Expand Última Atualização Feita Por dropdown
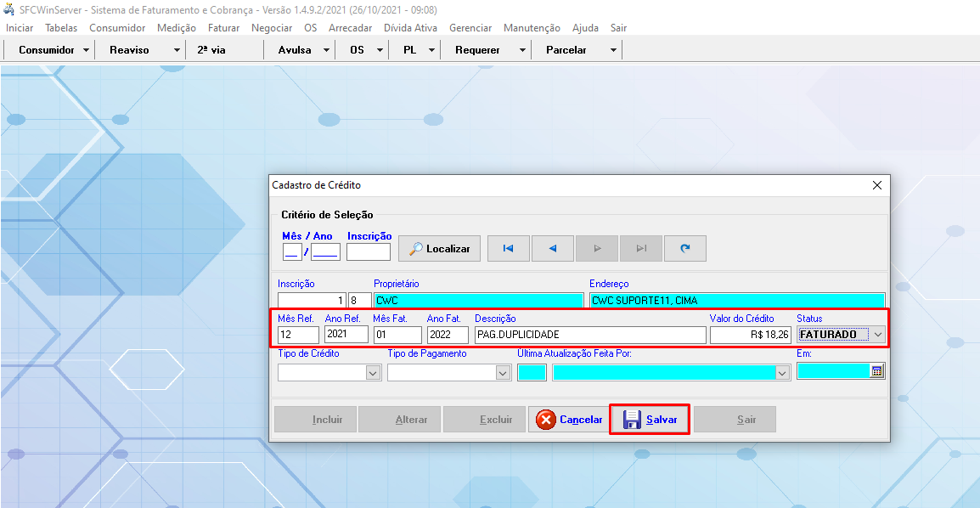The width and height of the screenshot is (980, 508). tap(781, 372)
